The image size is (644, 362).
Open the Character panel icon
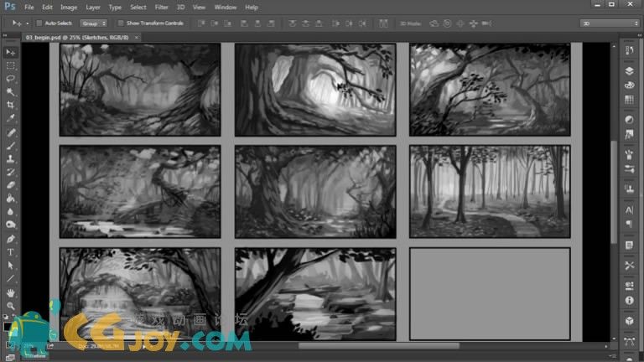point(629,210)
